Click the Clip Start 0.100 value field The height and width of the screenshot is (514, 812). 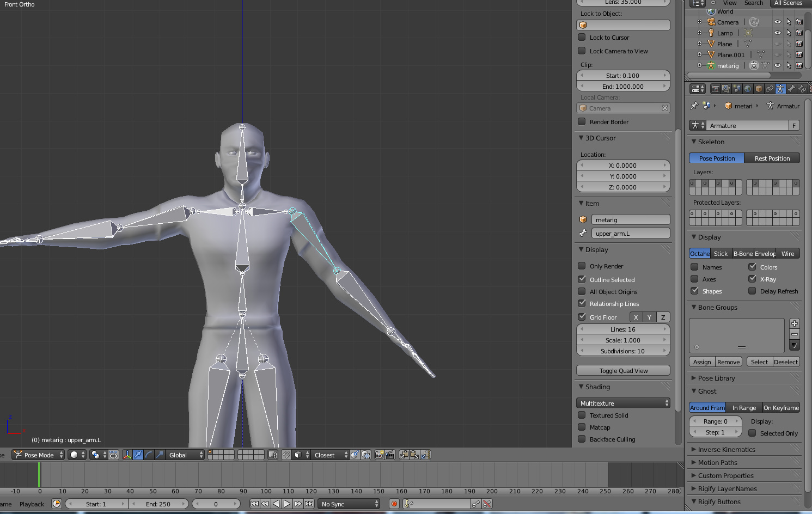[623, 75]
